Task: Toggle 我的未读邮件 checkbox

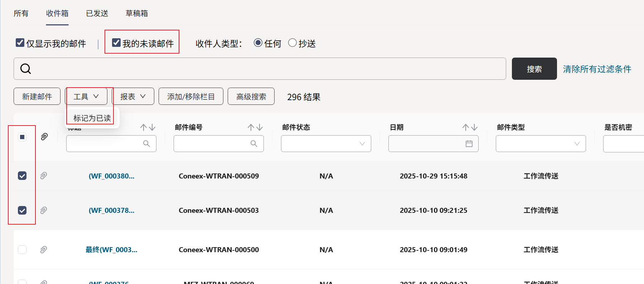Action: 116,43
